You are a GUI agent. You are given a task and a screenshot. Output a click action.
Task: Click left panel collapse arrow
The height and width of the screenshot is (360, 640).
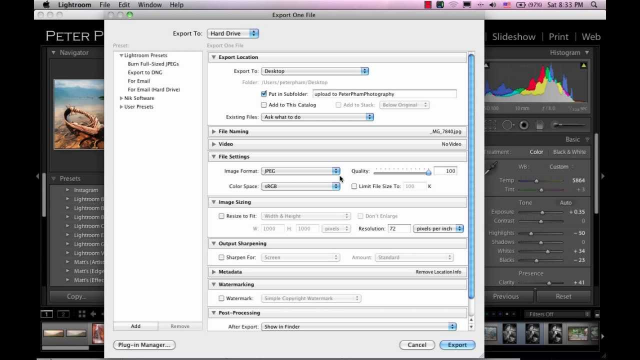pos(38,176)
